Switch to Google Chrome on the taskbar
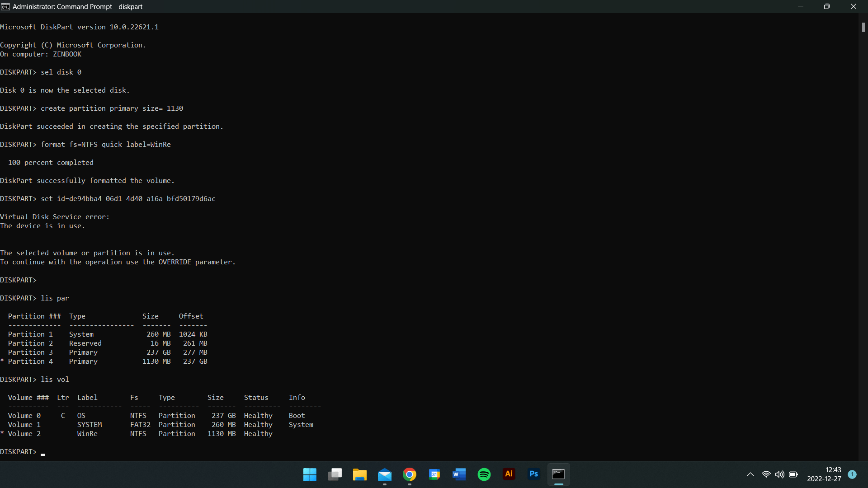868x488 pixels. 410,474
